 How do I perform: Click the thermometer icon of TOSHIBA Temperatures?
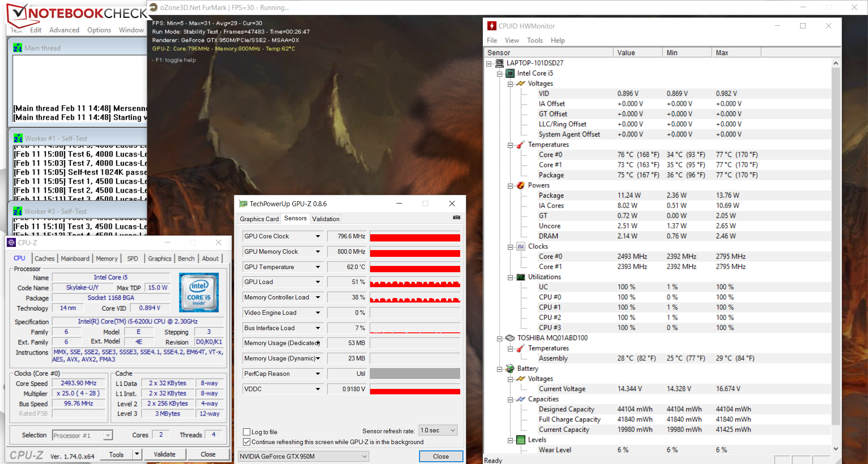pos(521,348)
